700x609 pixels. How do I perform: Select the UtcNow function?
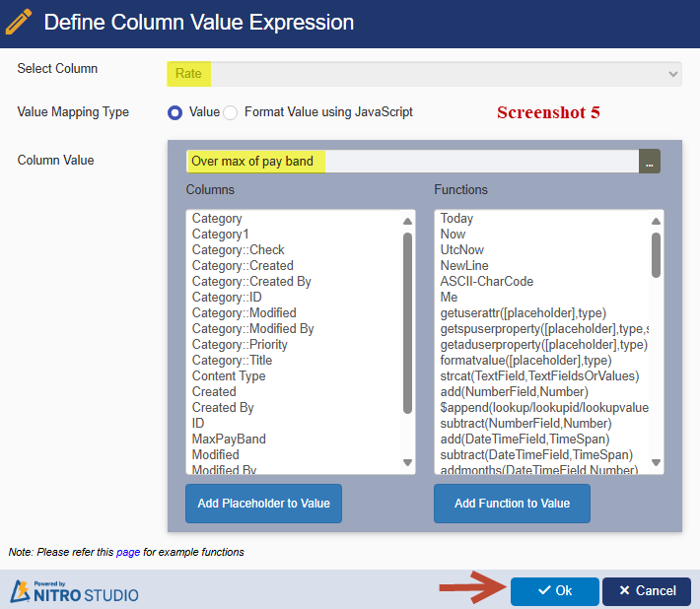462,250
